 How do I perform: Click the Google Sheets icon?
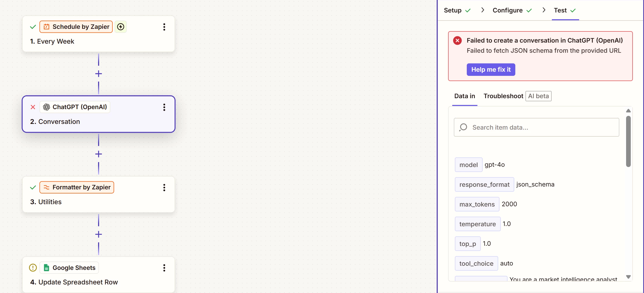(46, 268)
